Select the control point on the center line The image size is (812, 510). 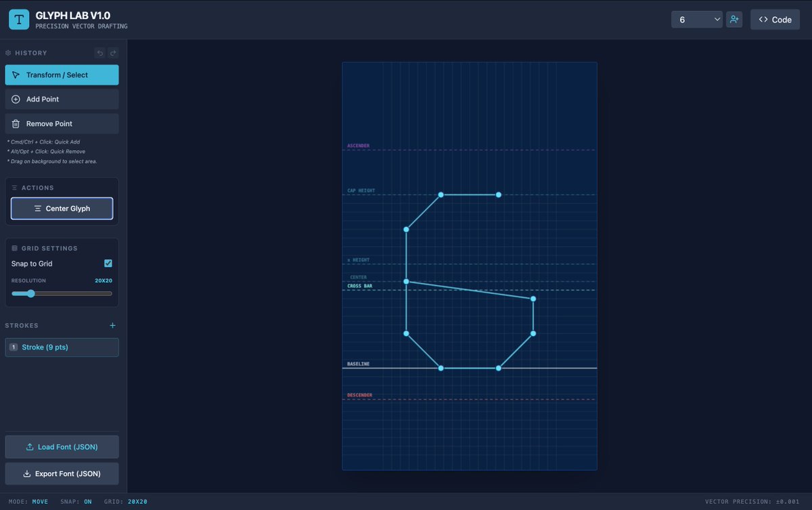(x=406, y=281)
